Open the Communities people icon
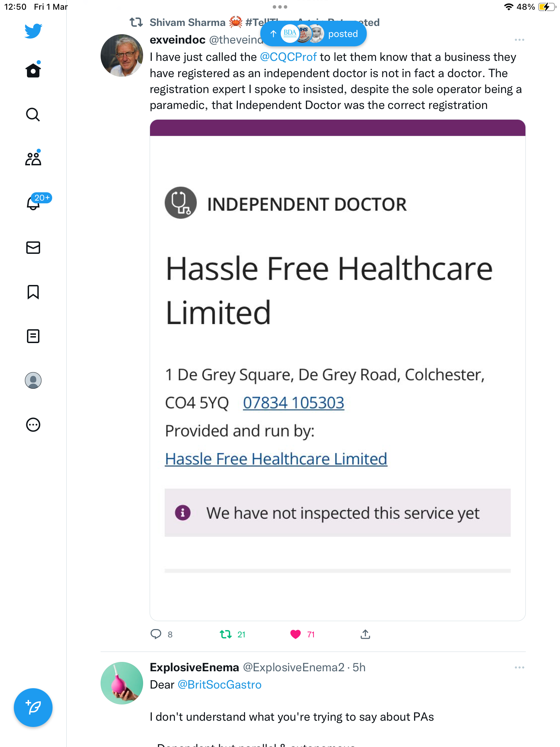The image size is (560, 747). (33, 158)
